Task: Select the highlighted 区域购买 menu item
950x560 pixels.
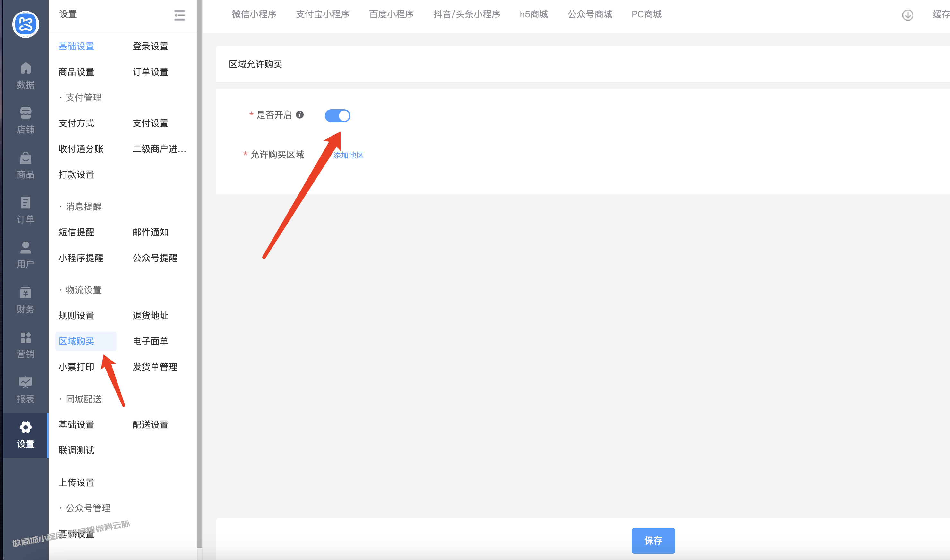Action: 86,342
